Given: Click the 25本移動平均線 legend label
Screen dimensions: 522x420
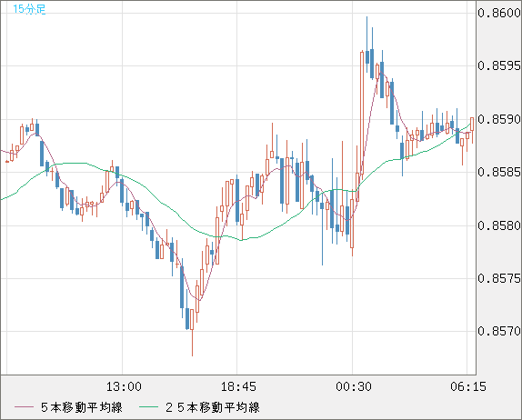Looking at the screenshot, I should (x=213, y=407).
